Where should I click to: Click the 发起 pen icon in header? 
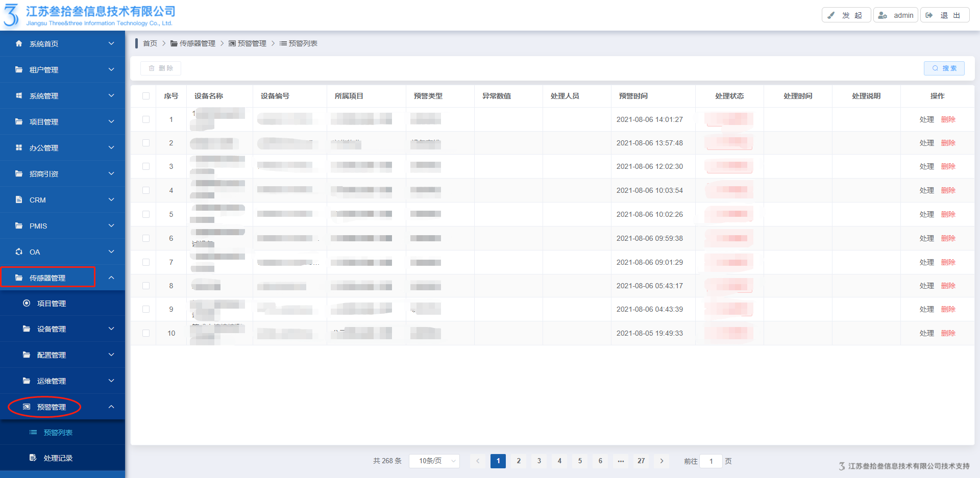[x=831, y=15]
